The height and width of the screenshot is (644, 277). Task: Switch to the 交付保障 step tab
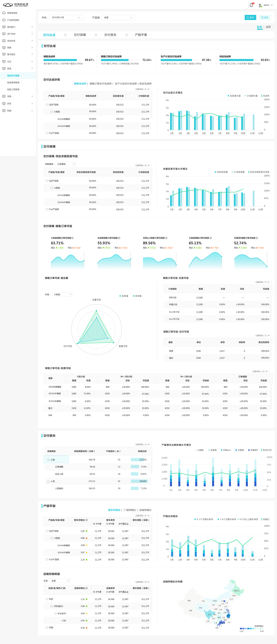tap(80, 35)
